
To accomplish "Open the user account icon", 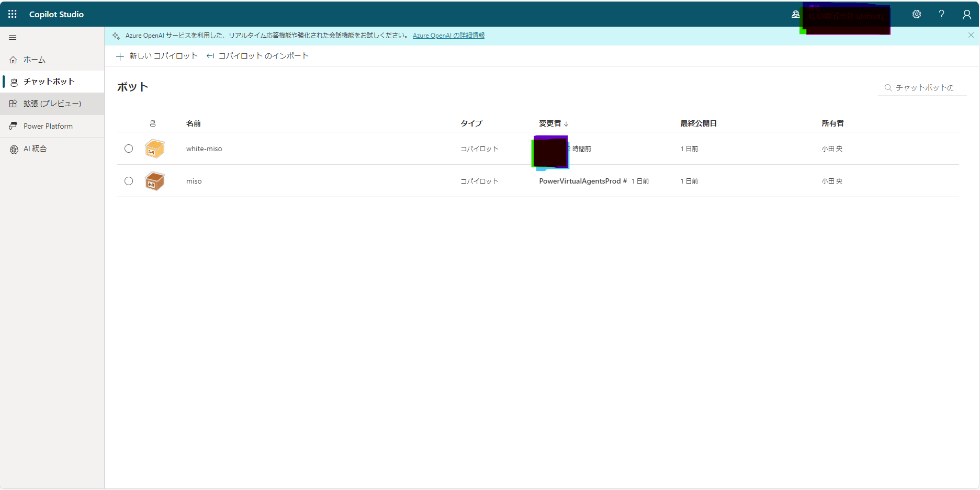I will point(966,14).
